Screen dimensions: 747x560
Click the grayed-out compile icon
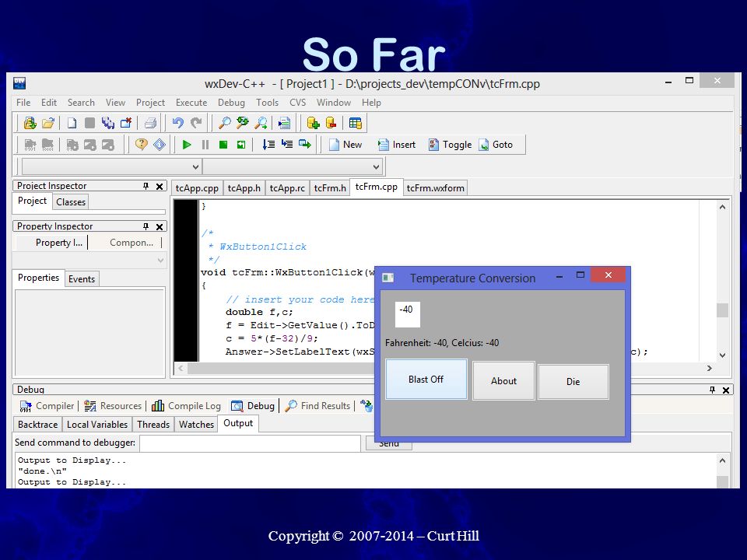point(30,145)
